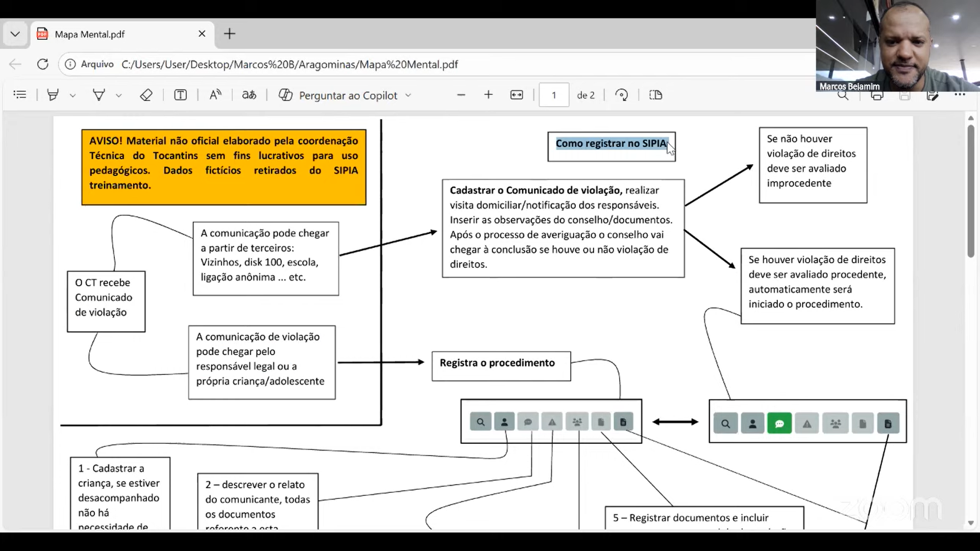
Task: Click the Add text tool
Action: coord(180,95)
